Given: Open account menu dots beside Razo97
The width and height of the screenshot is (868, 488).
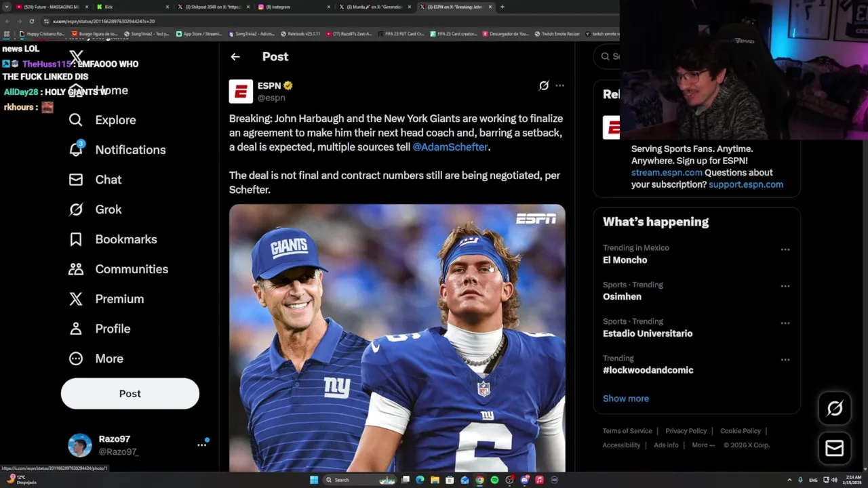Looking at the screenshot, I should pos(201,445).
